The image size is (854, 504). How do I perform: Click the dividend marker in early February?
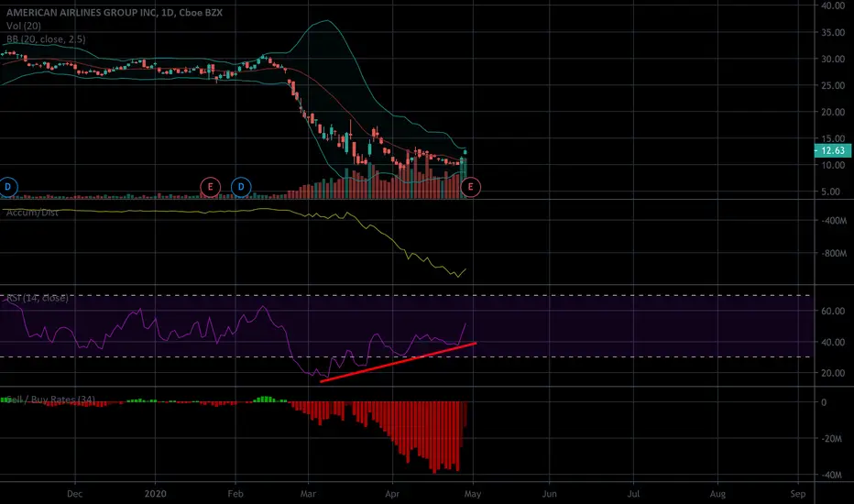click(241, 187)
